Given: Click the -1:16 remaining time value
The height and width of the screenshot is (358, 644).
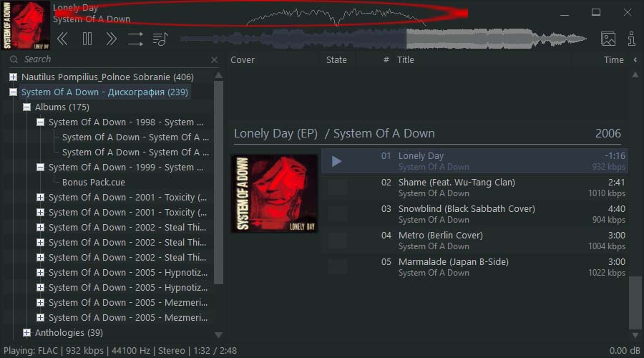Looking at the screenshot, I should click(615, 156).
